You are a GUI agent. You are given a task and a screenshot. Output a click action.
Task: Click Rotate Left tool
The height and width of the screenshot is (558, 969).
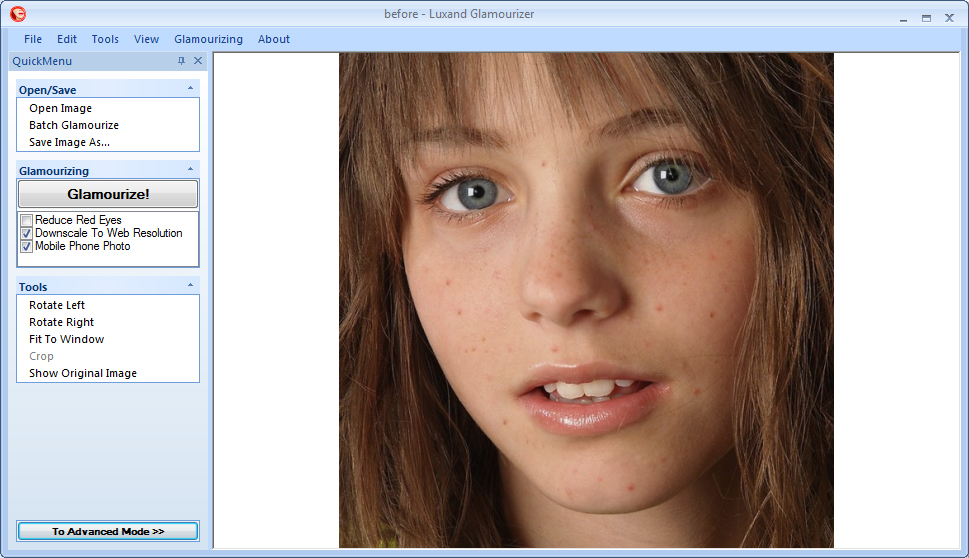point(57,305)
